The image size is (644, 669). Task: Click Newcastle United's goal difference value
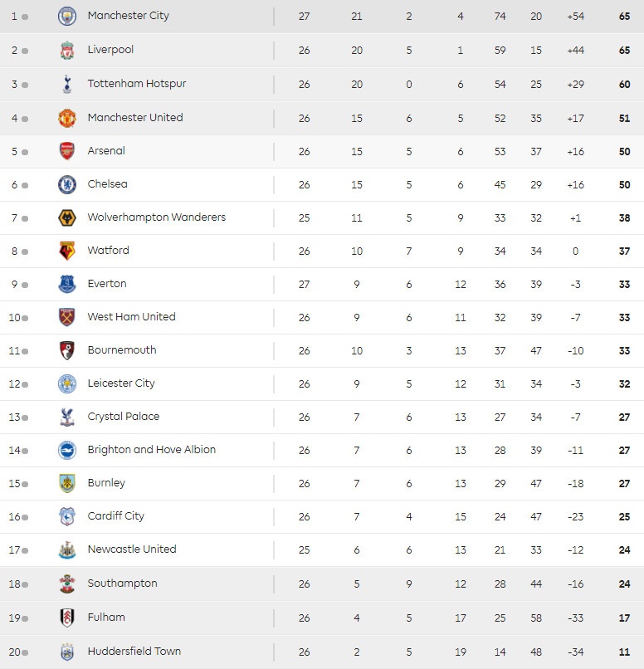(x=575, y=549)
